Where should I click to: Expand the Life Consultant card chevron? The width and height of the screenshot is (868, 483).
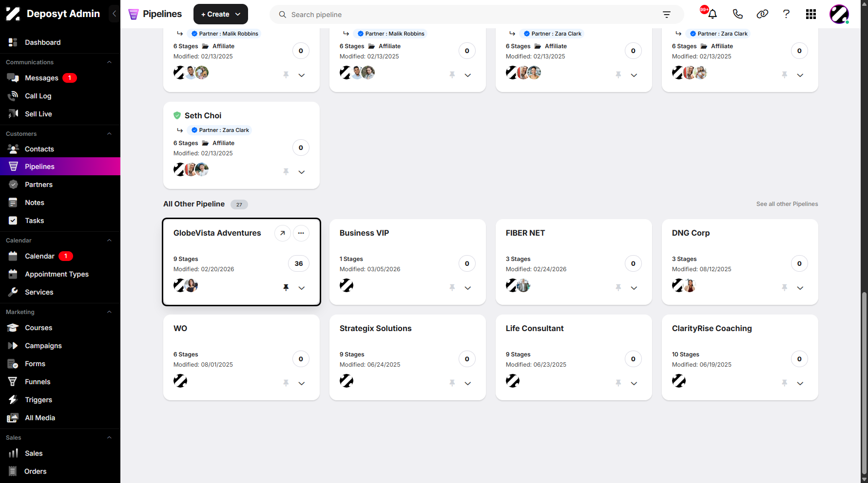coord(634,383)
